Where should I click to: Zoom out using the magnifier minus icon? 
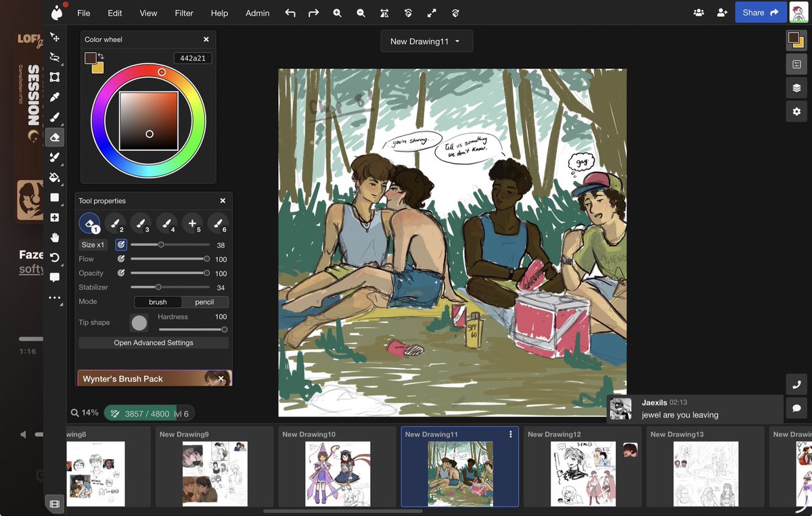click(x=361, y=13)
